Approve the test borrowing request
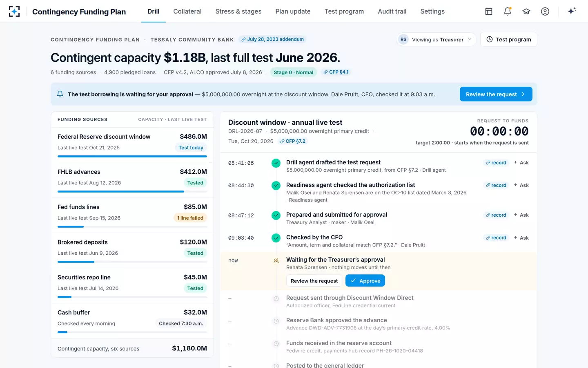Viewport: 588px width, 368px height. (365, 281)
